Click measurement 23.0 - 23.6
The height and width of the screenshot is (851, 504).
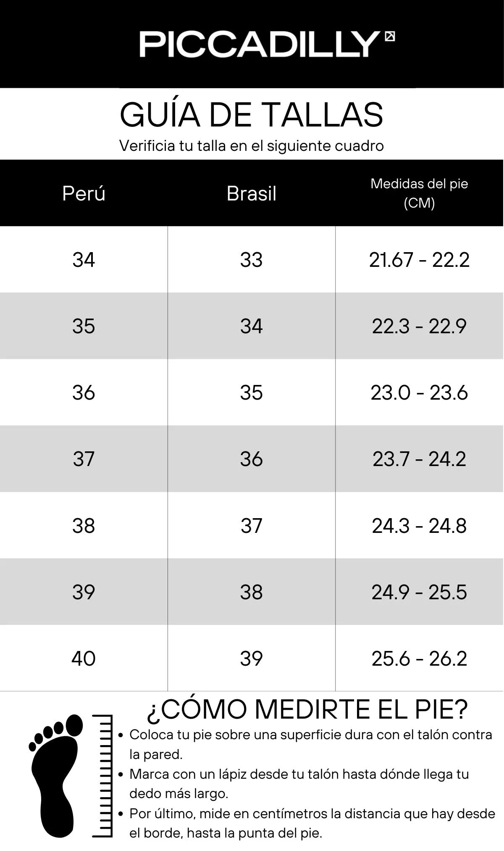pos(419,393)
